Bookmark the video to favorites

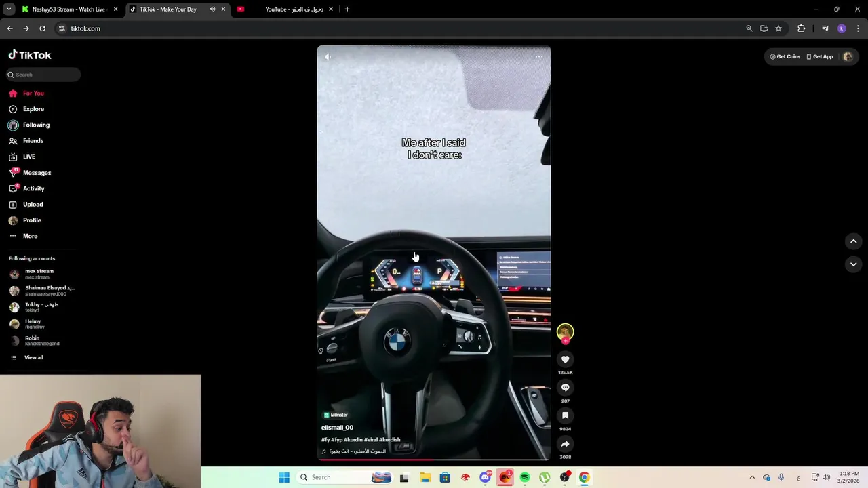[566, 415]
